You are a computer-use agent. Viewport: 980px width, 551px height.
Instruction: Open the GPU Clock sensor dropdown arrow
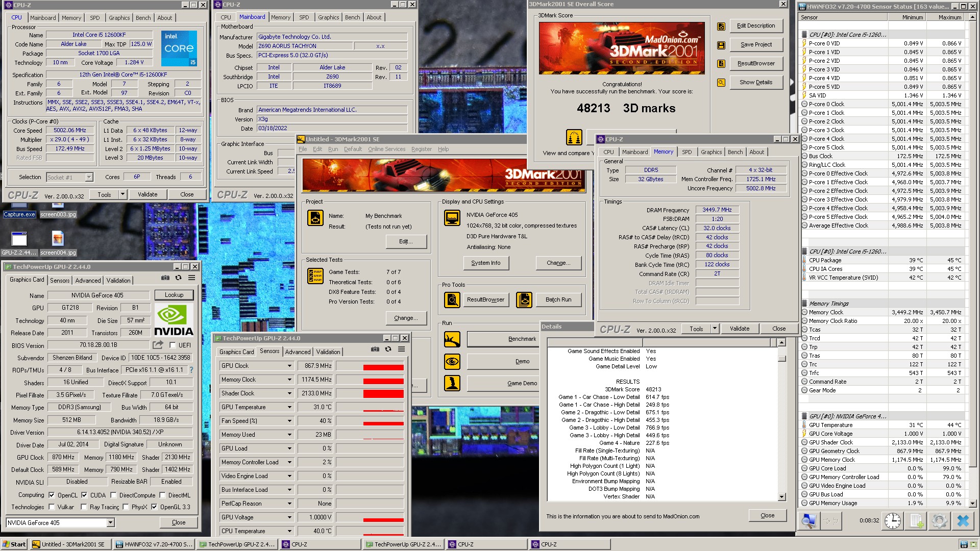pyautogui.click(x=289, y=366)
